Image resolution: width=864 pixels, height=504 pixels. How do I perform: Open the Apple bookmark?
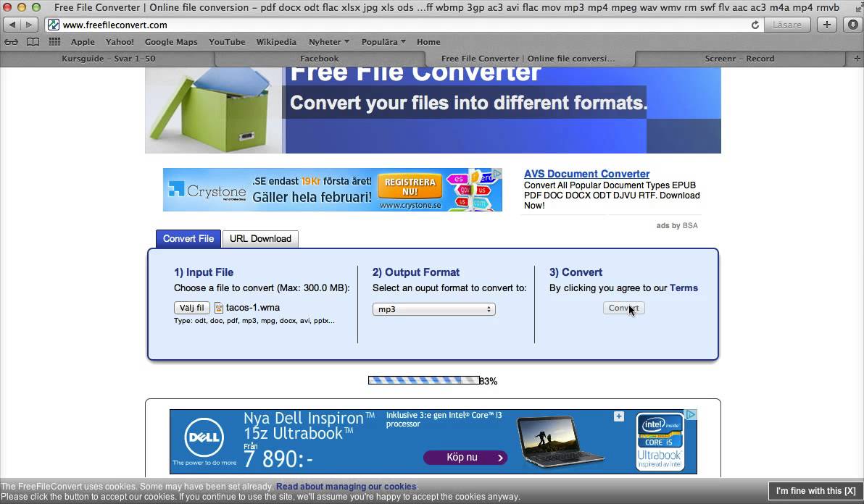[x=83, y=42]
